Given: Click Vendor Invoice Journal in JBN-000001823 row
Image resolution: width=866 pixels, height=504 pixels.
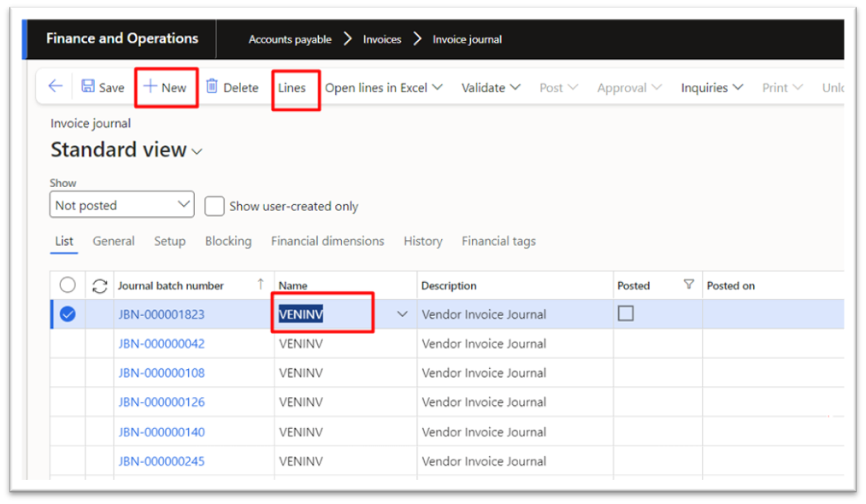Looking at the screenshot, I should click(x=484, y=314).
